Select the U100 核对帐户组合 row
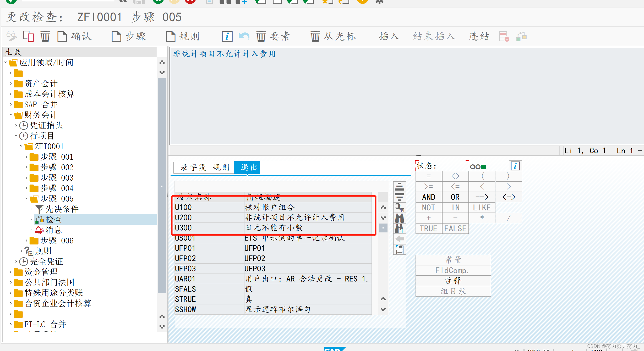 tap(236, 207)
